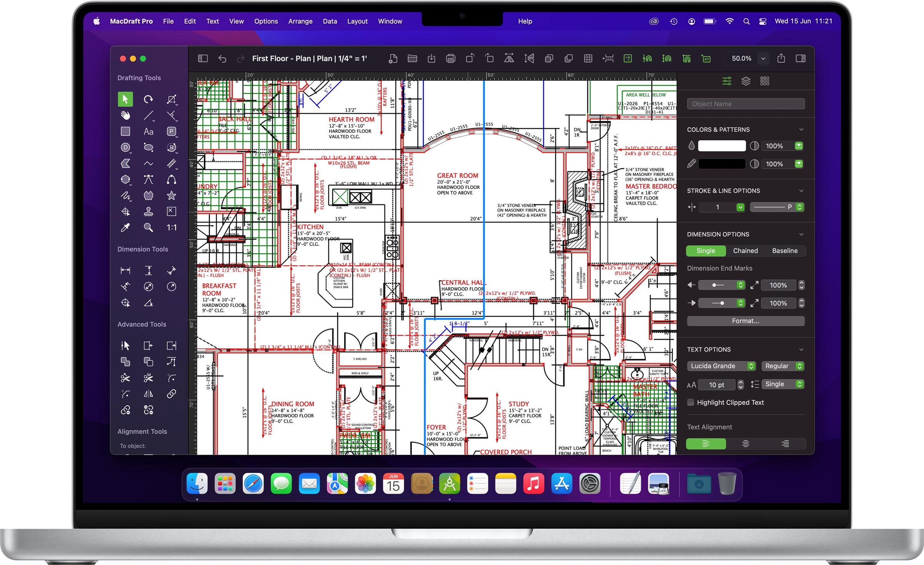
Task: Select Chained dimension mode
Action: 747,251
